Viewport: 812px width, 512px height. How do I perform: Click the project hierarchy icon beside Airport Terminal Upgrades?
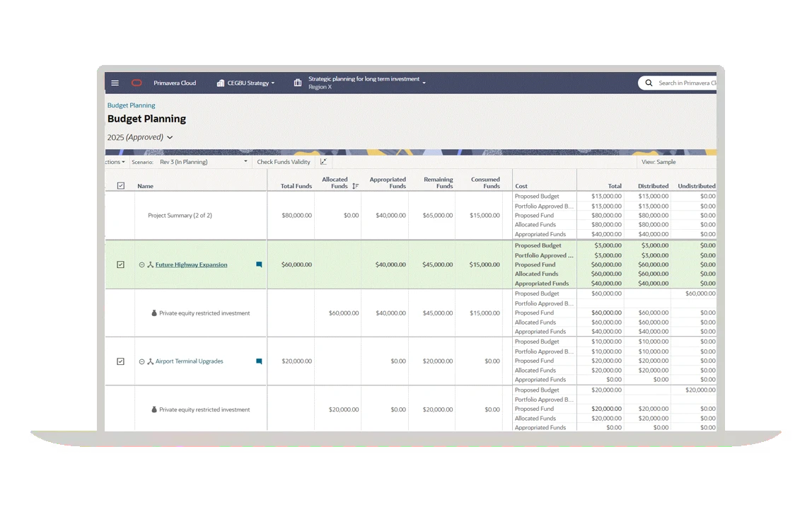[x=151, y=361]
